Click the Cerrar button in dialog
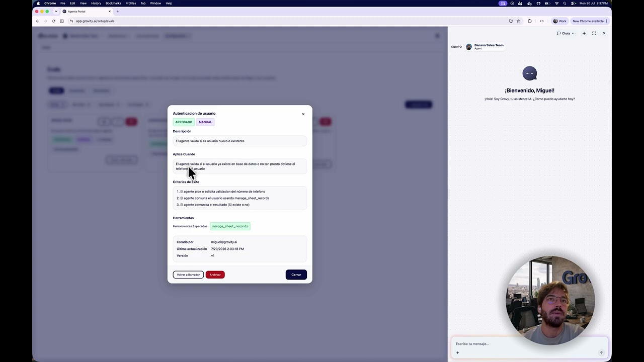This screenshot has height=362, width=644. [296, 275]
